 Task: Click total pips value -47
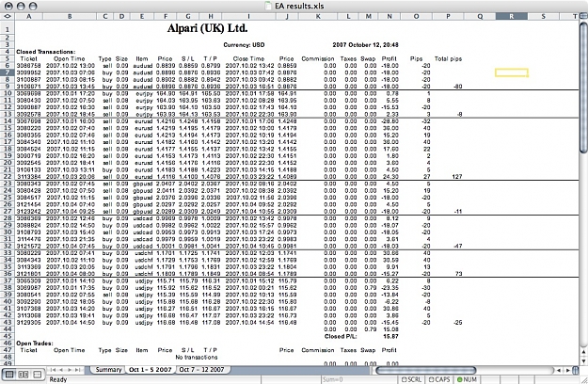458,246
